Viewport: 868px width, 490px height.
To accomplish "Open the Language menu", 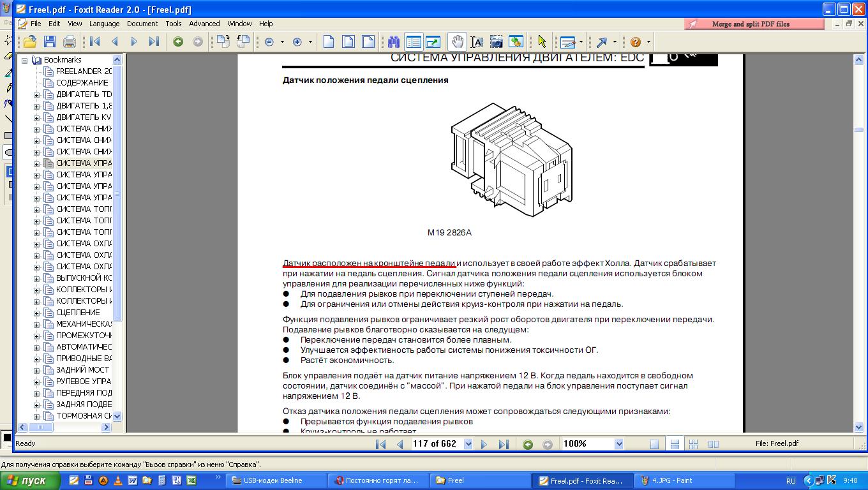I will [x=104, y=24].
